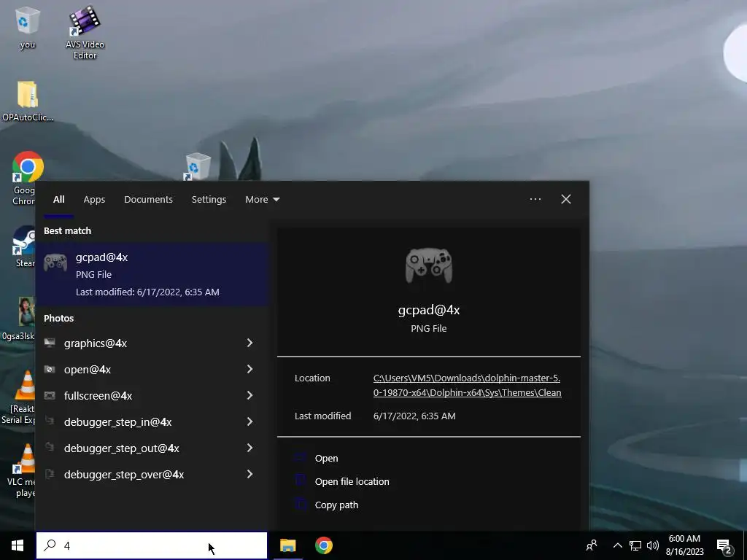Close the search results panel
Screen dimensions: 747x560
click(566, 199)
